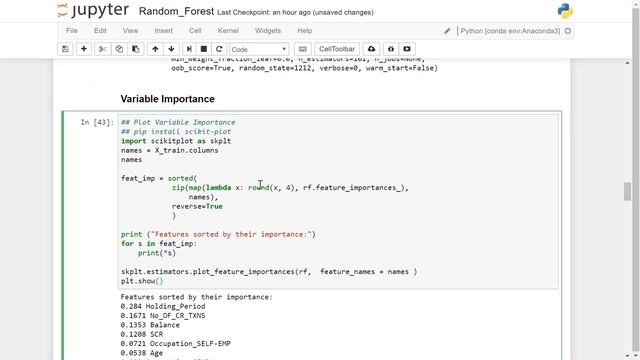Restart the kernel
The height and width of the screenshot is (360, 640).
pyautogui.click(x=219, y=49)
